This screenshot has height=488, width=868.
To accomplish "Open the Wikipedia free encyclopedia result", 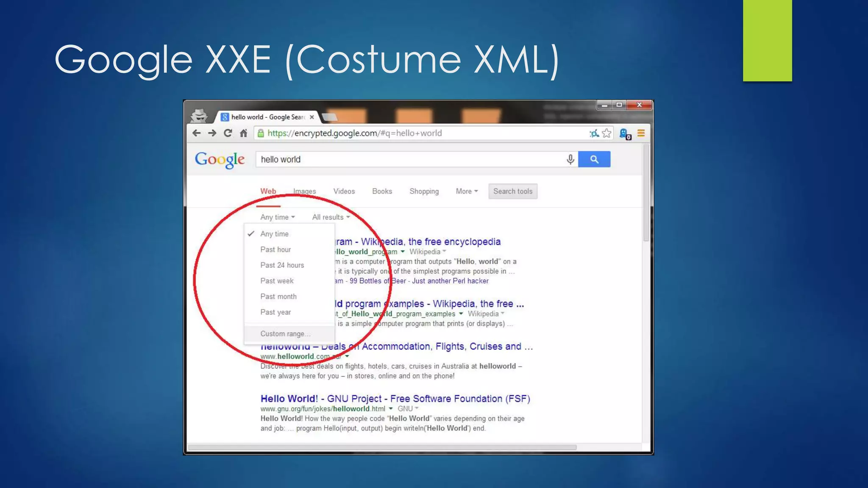I will [x=417, y=241].
